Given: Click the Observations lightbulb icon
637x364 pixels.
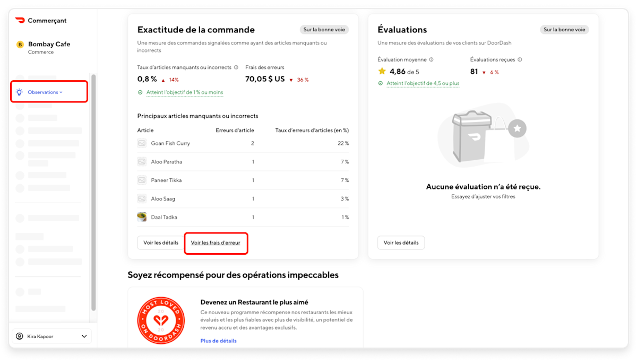Looking at the screenshot, I should (20, 92).
